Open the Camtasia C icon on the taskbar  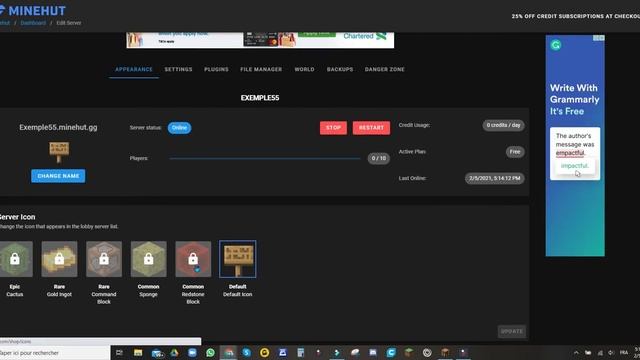tap(391, 353)
